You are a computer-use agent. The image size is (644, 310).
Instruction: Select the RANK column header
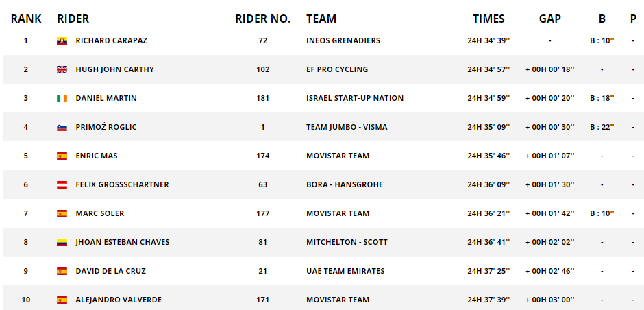pyautogui.click(x=26, y=19)
